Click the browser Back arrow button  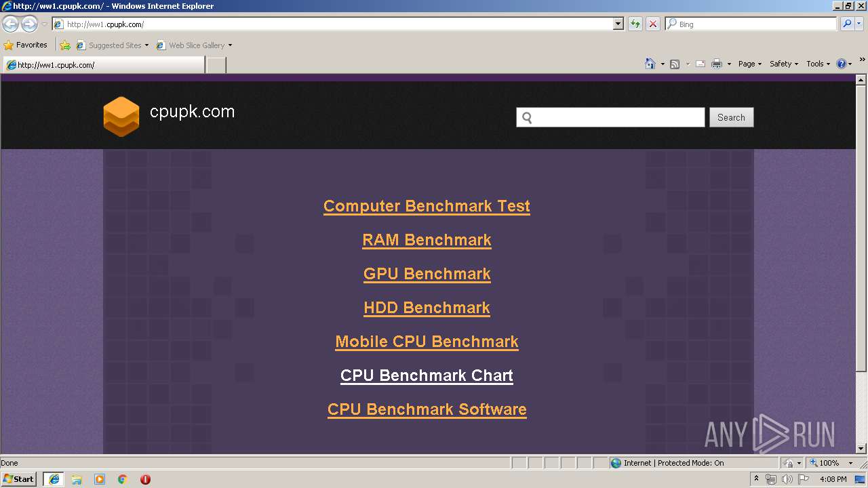[10, 24]
